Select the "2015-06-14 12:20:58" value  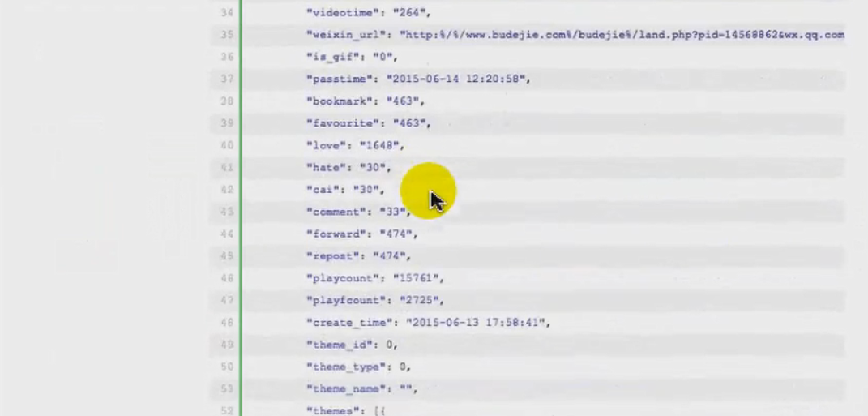pos(455,79)
